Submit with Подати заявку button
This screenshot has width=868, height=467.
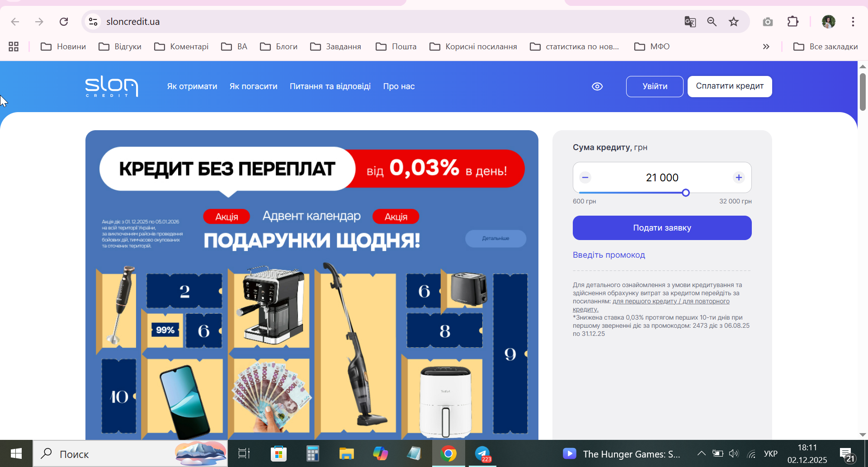coord(662,228)
